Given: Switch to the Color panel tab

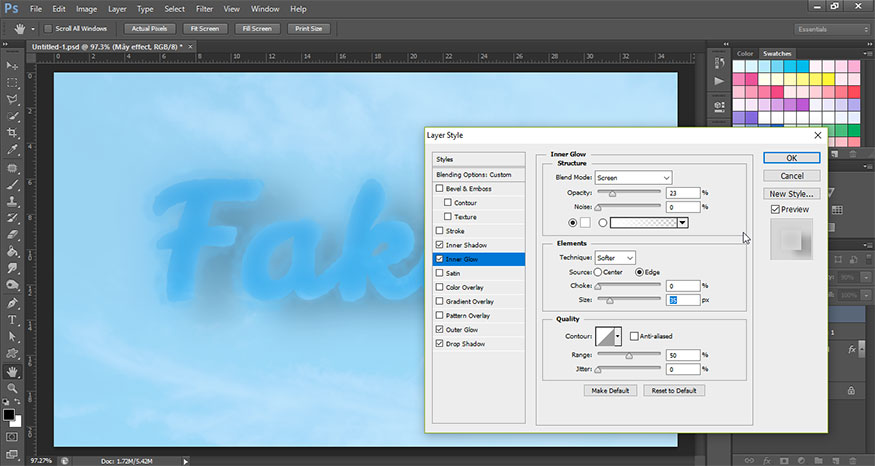Looking at the screenshot, I should click(745, 54).
